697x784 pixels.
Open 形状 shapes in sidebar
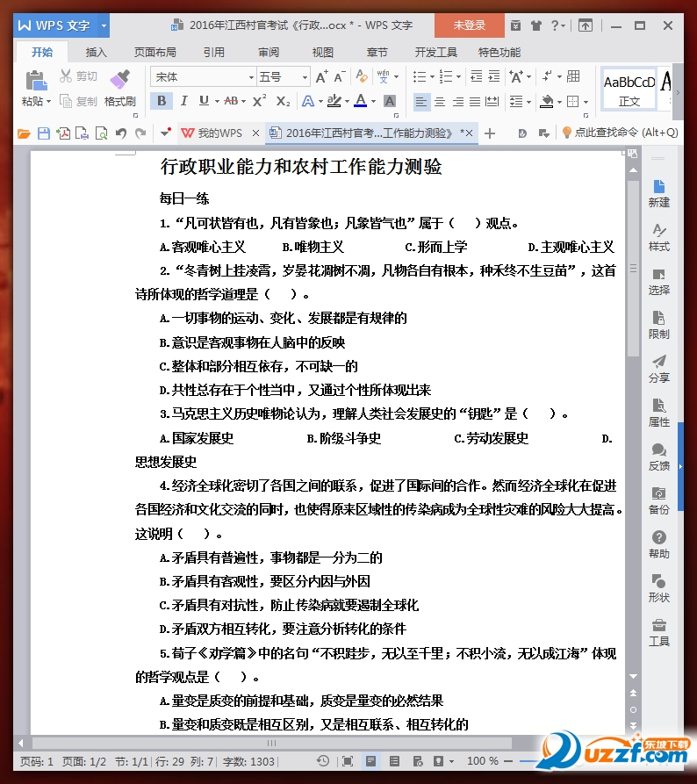[x=659, y=588]
